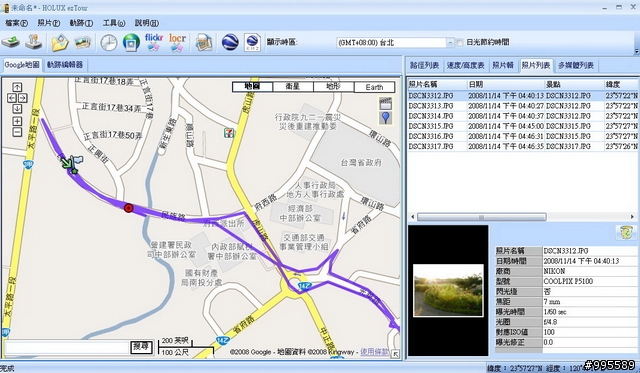Select DSCN3313.JPG row in photo list
The width and height of the screenshot is (640, 373).
click(522, 106)
